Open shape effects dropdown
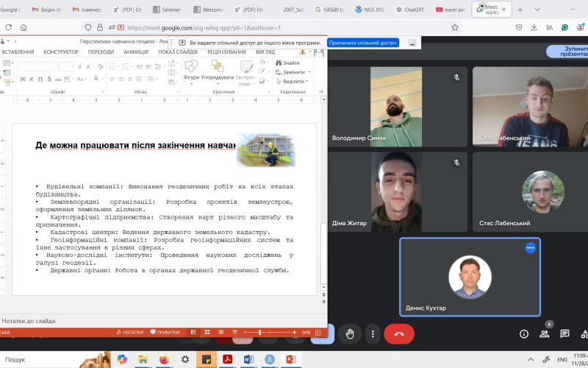588x368 pixels. click(x=264, y=81)
